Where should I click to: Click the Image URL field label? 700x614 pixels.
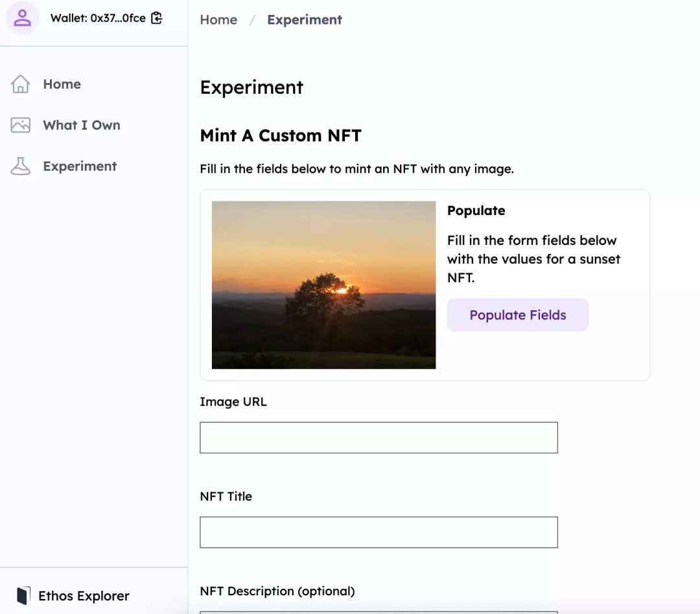click(233, 402)
